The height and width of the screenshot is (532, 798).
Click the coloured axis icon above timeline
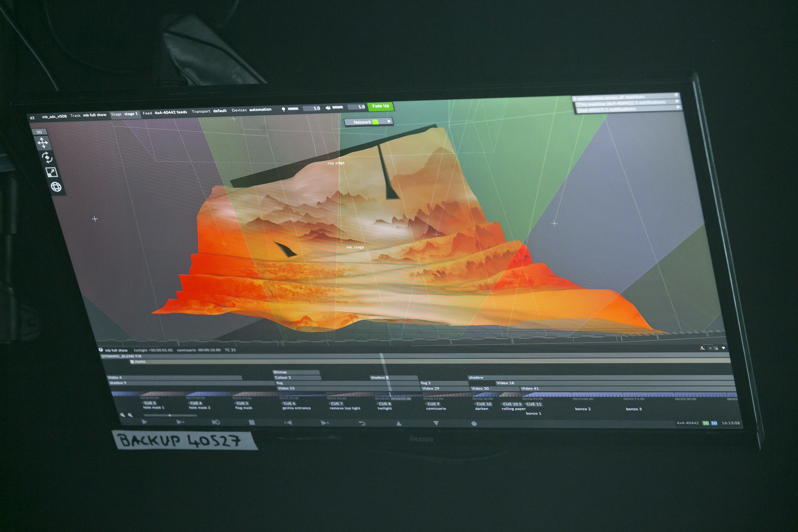(702, 348)
